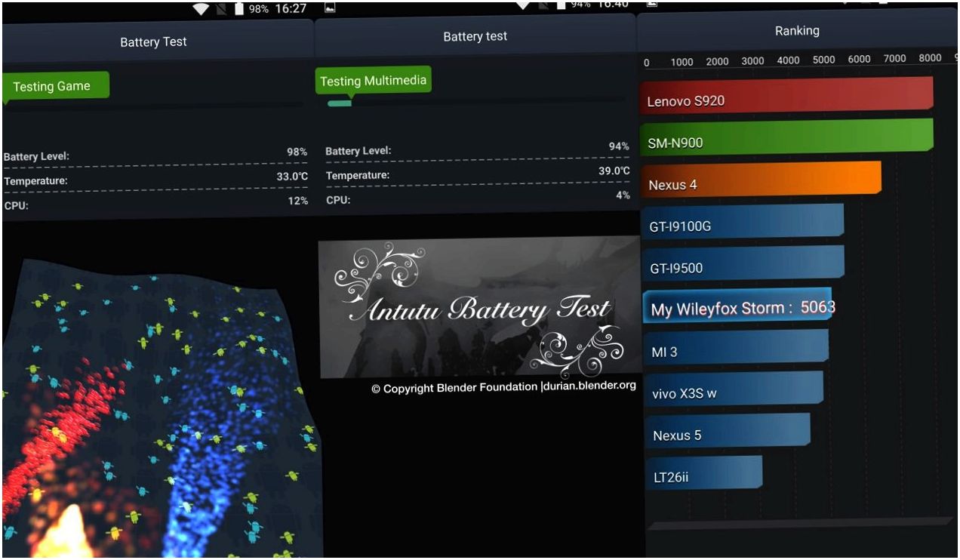The width and height of the screenshot is (960, 560).
Task: Click My Wileyfox Storm : 5063 bar
Action: [737, 306]
